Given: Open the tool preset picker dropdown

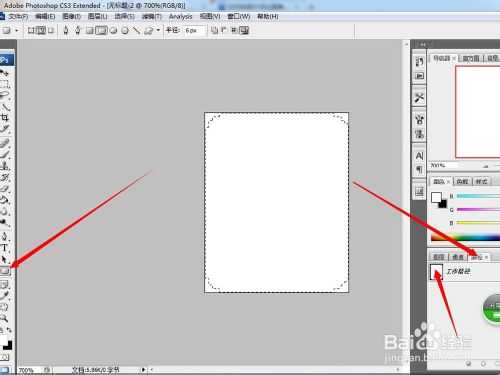Looking at the screenshot, I should coord(10,31).
